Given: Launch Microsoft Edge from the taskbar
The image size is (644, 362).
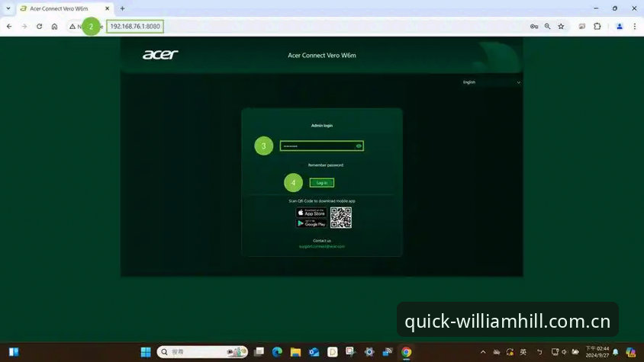Looking at the screenshot, I should [x=277, y=352].
